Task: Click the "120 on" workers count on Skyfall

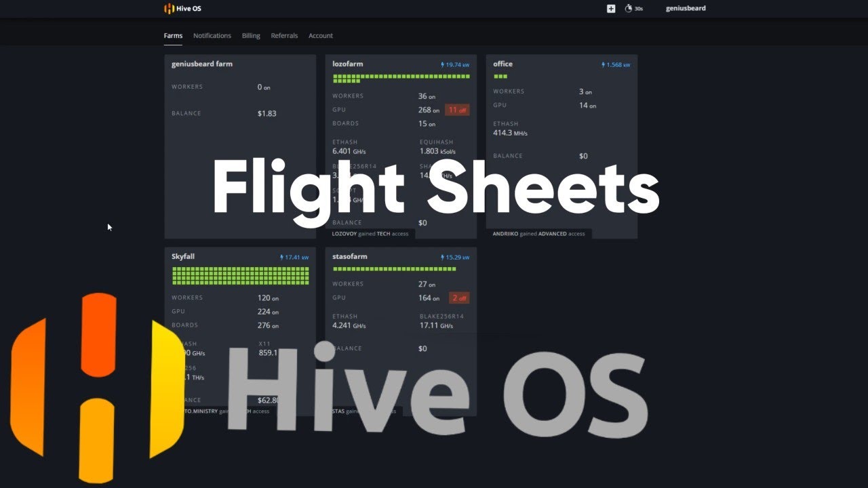Action: [x=269, y=298]
